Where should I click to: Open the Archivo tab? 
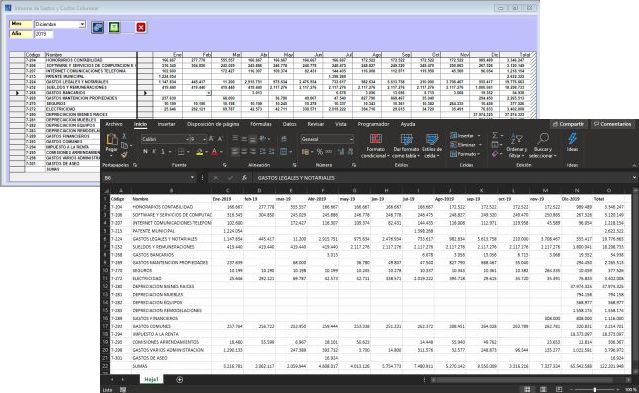tap(114, 124)
